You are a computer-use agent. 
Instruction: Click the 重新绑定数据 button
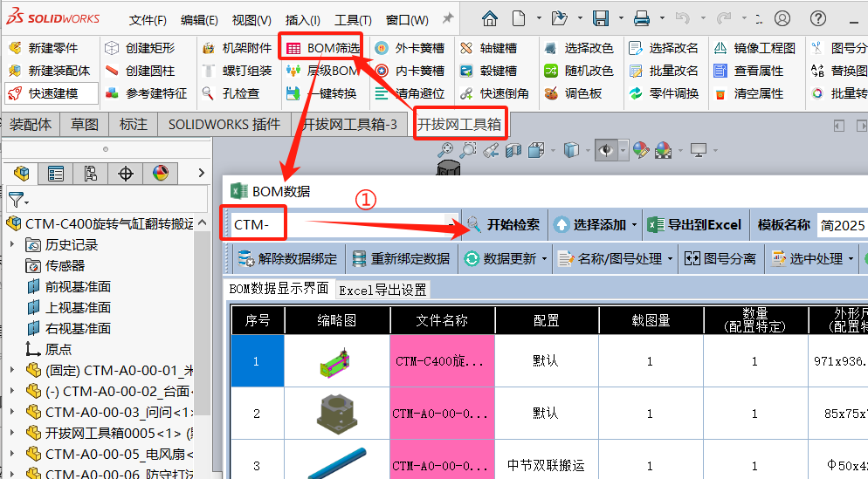(401, 259)
